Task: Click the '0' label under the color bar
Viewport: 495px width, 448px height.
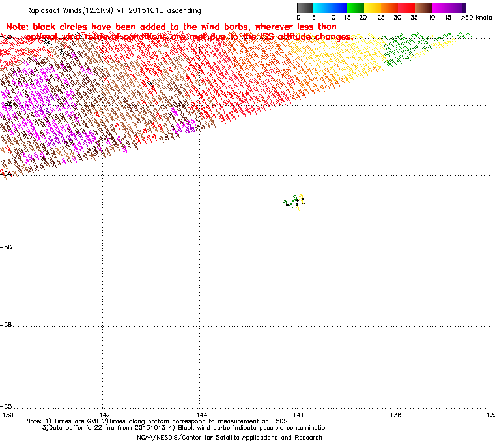Action: tap(299, 18)
